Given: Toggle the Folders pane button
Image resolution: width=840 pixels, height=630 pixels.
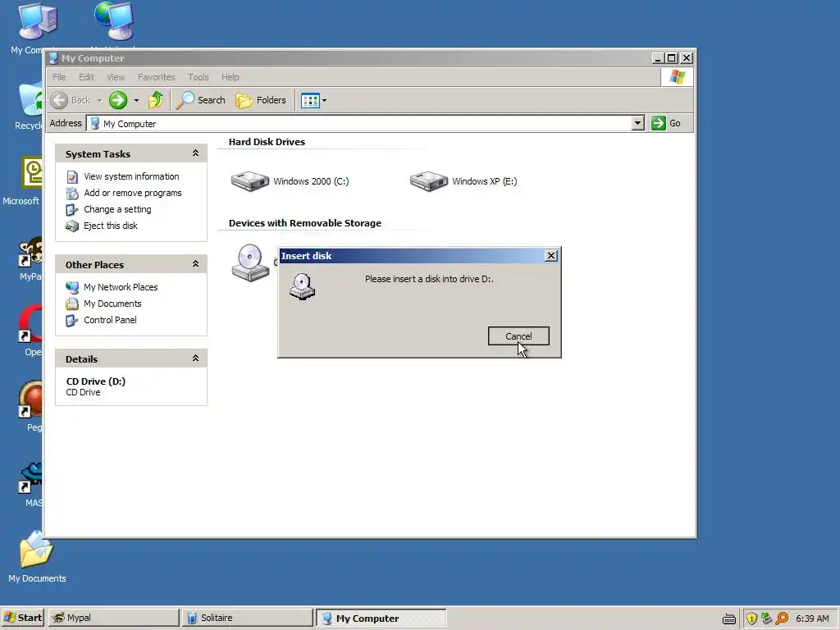Looking at the screenshot, I should [x=261, y=100].
